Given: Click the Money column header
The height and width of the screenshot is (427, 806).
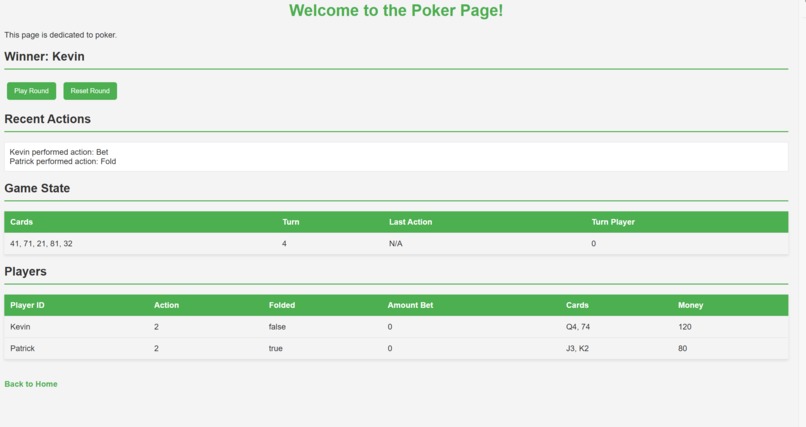Looking at the screenshot, I should tap(690, 305).
